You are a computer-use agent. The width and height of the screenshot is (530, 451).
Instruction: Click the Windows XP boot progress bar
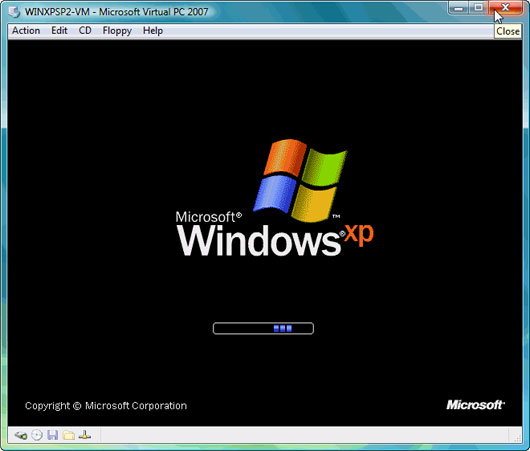tap(263, 328)
